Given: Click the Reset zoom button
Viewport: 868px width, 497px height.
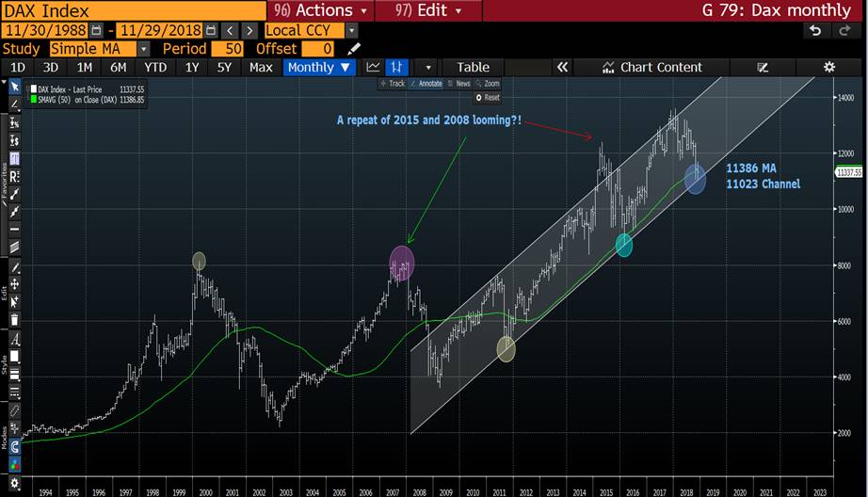Looking at the screenshot, I should coord(487,97).
